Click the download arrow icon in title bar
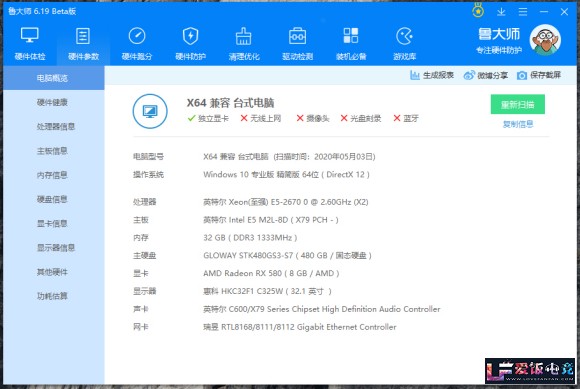Viewport: 580px width, 389px height. pyautogui.click(x=501, y=12)
